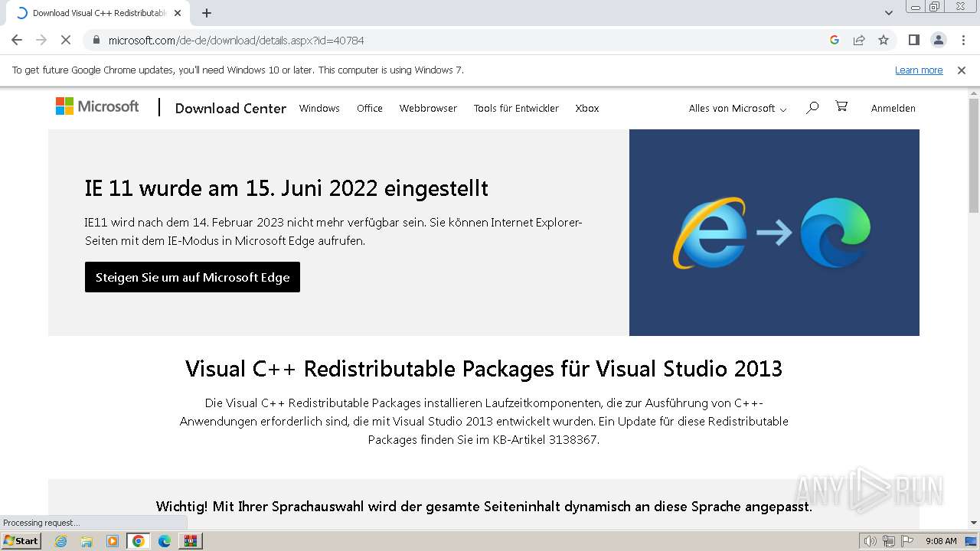Toggle the Chrome side panel

[914, 40]
